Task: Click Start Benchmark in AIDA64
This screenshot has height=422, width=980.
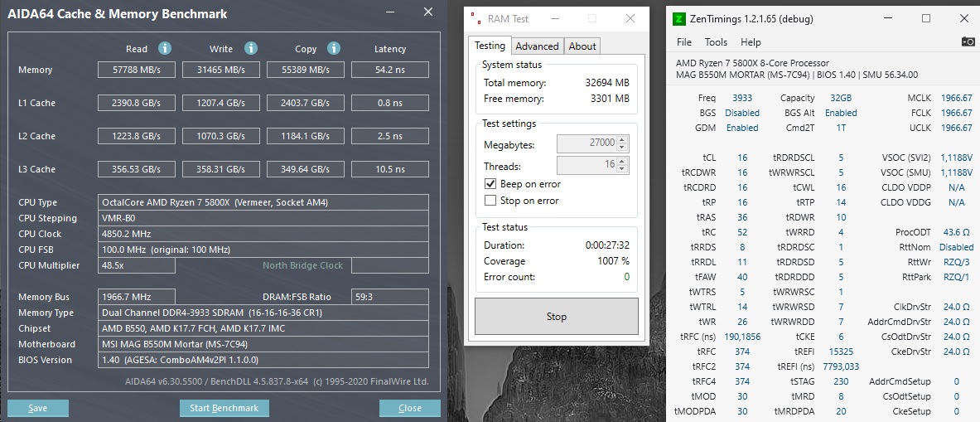Action: coord(224,408)
